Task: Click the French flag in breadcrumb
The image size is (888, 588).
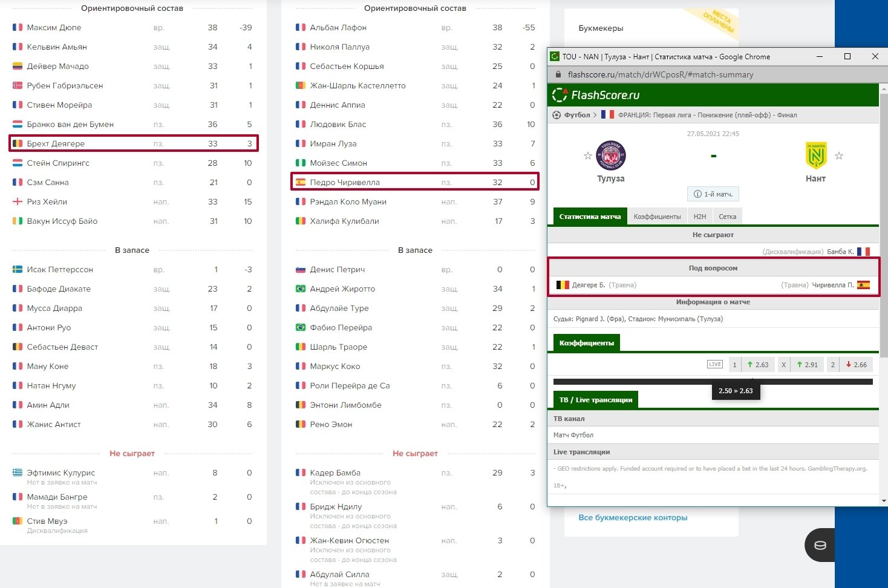Action: 607,115
